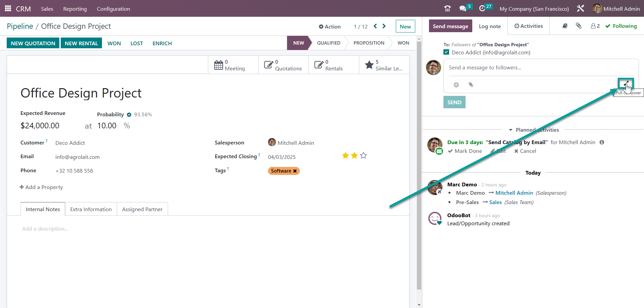Screen dimensions: 644x308
Task: Click chatter header paperclip attachments icon
Action: coord(579,26)
